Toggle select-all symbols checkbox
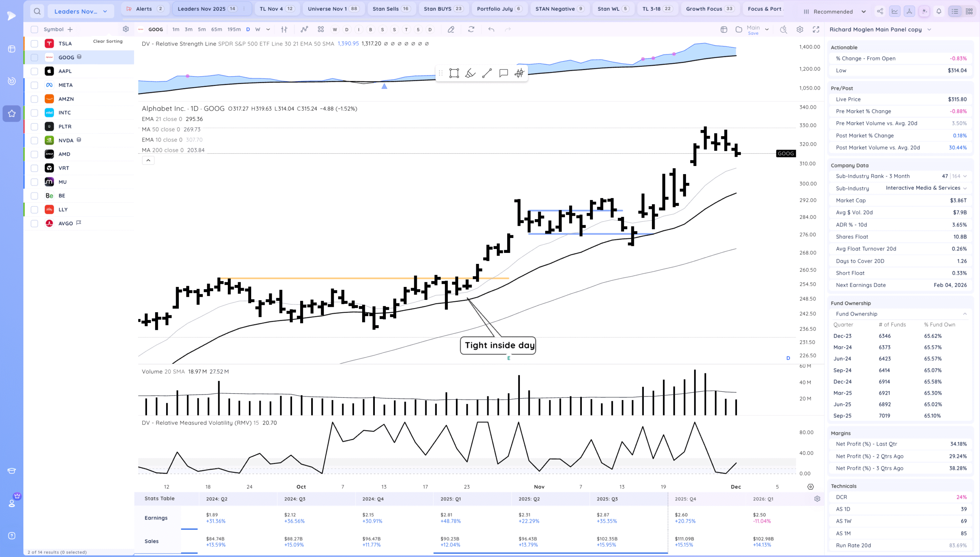The image size is (980, 557). tap(34, 29)
